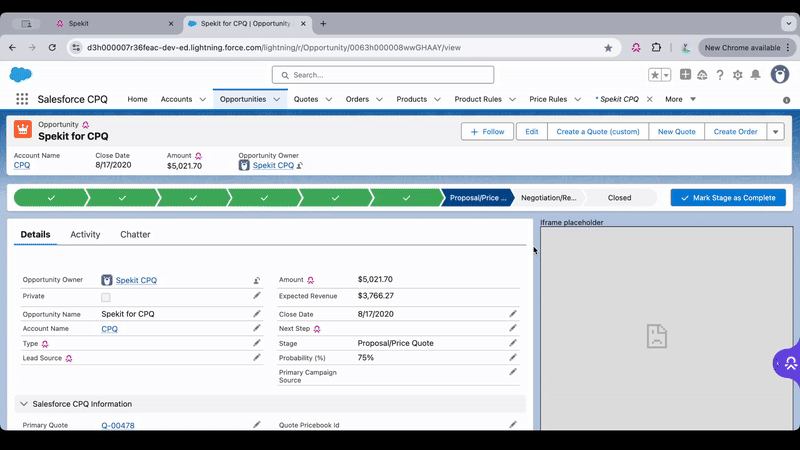Screen dimensions: 800x450
Task: Click the Create Order button
Action: [735, 132]
